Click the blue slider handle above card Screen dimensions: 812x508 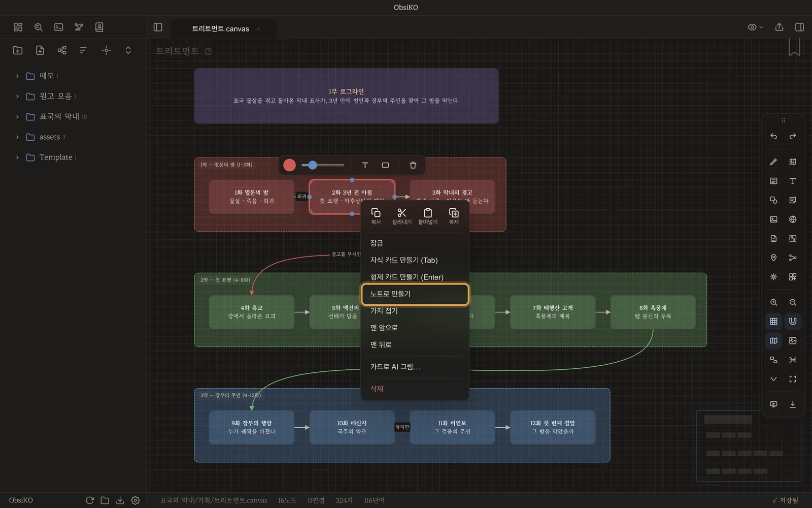click(313, 165)
